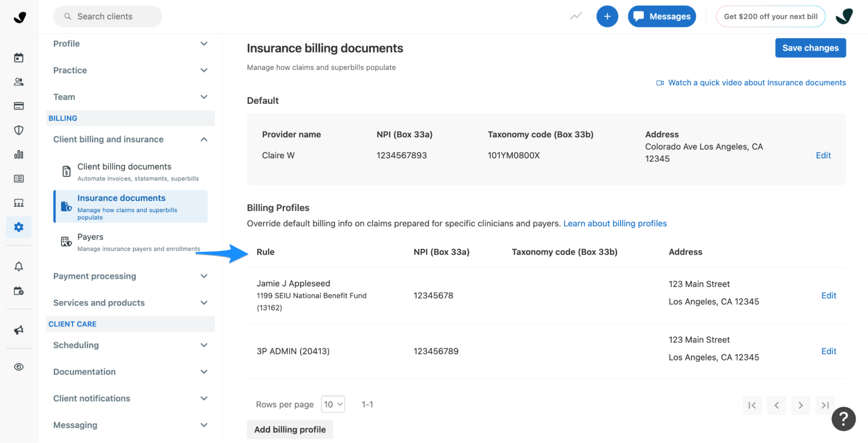
Task: Open the clients people icon
Action: tap(19, 82)
